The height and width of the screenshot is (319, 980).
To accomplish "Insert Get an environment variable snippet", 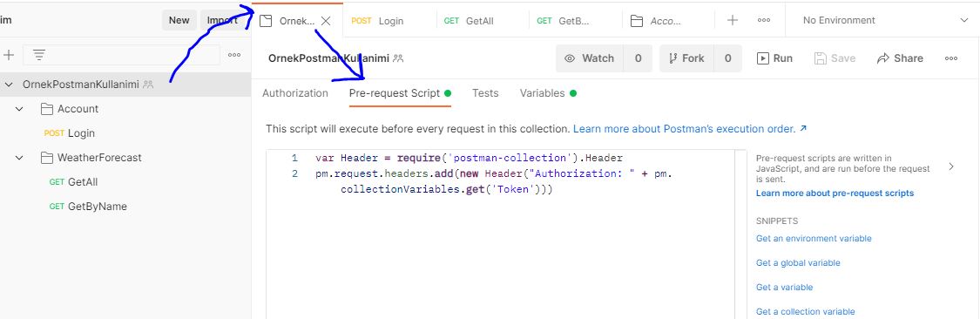I will 813,238.
